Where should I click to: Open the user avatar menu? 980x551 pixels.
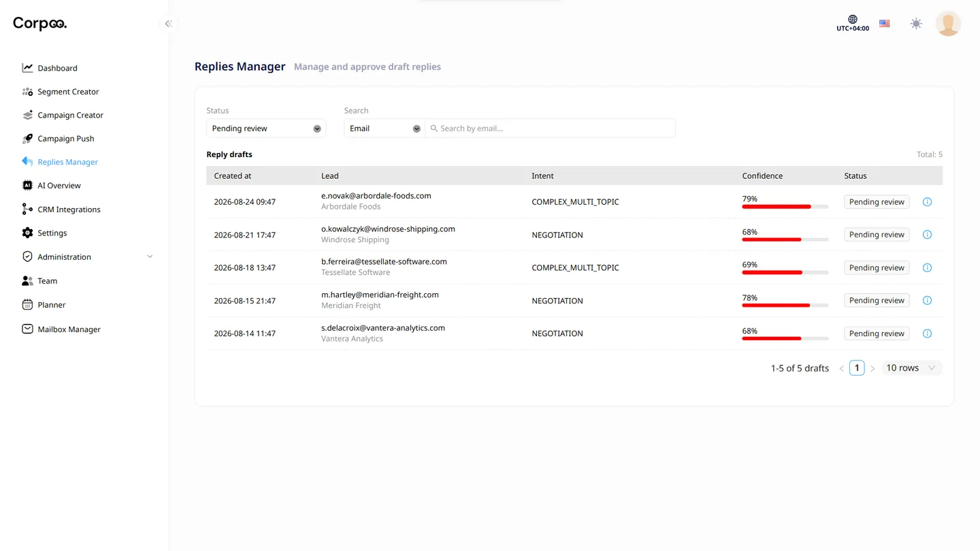948,24
